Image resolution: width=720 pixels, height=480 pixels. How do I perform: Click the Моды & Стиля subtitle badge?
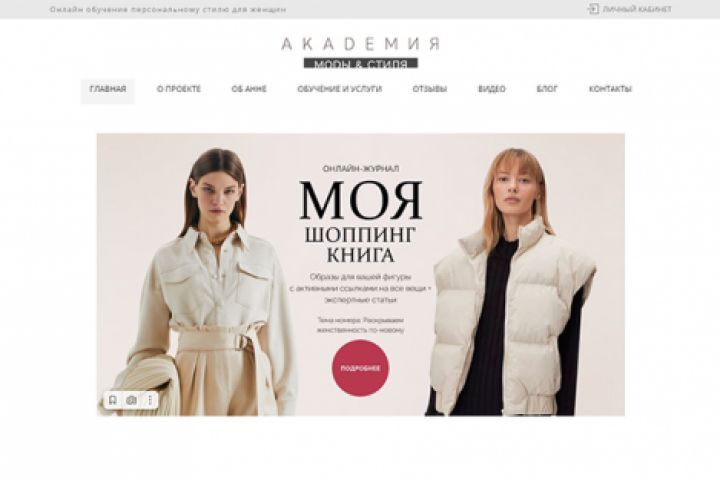click(x=360, y=63)
